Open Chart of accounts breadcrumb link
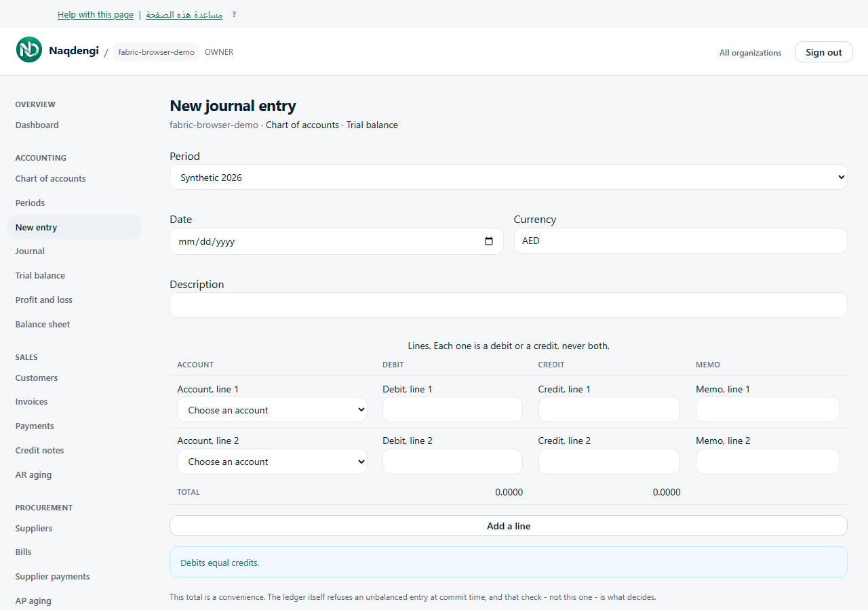The width and height of the screenshot is (868, 610). (x=302, y=125)
